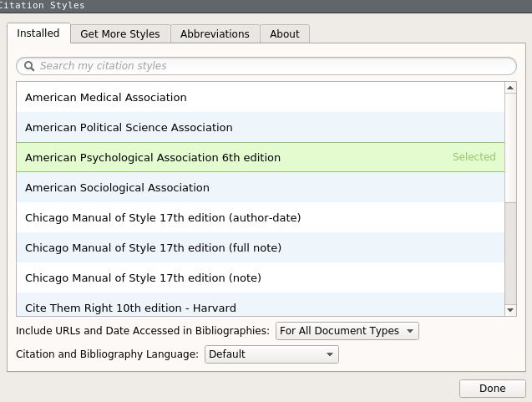Select American Sociological Association style
Image resolution: width=532 pixels, height=402 pixels.
(x=261, y=187)
